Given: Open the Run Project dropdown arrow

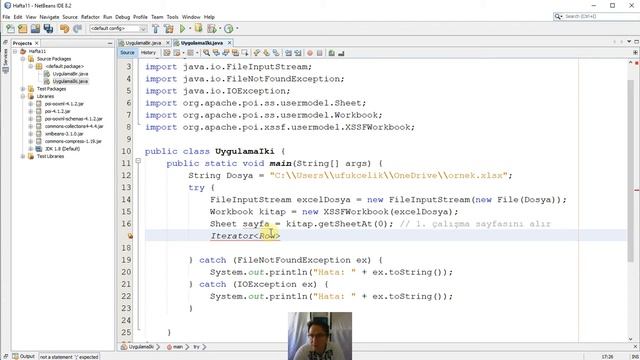Looking at the screenshot, I should (x=190, y=29).
